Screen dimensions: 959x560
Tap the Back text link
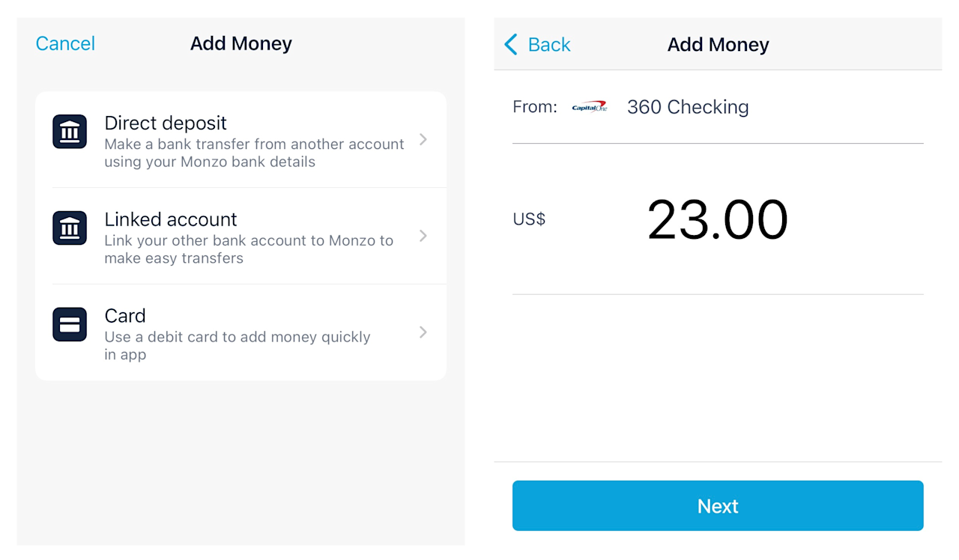[549, 45]
